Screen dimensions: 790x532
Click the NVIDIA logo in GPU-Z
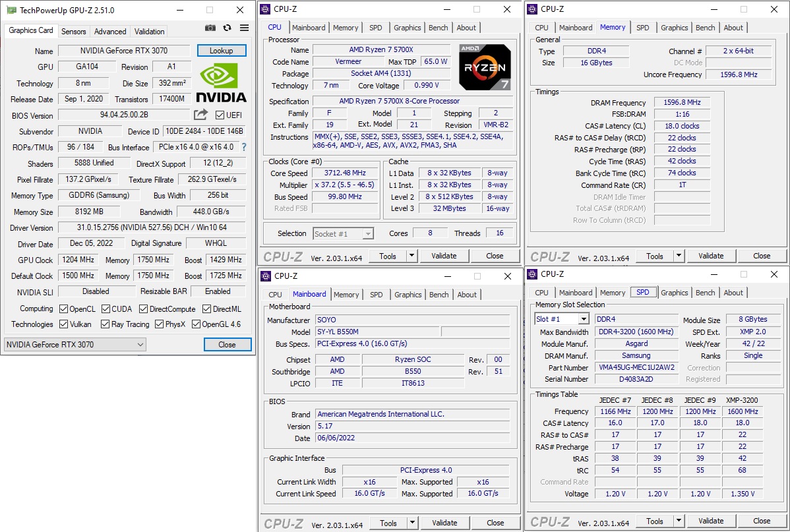221,82
